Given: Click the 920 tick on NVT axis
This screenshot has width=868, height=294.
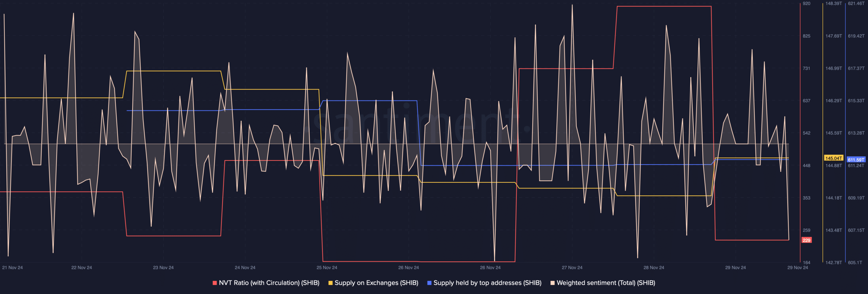Looking at the screenshot, I should [807, 3].
